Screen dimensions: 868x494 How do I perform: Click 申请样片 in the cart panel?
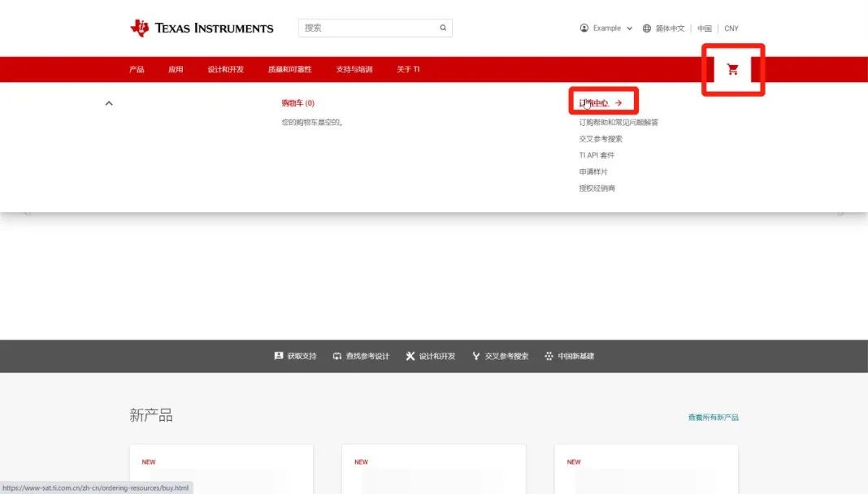[592, 171]
